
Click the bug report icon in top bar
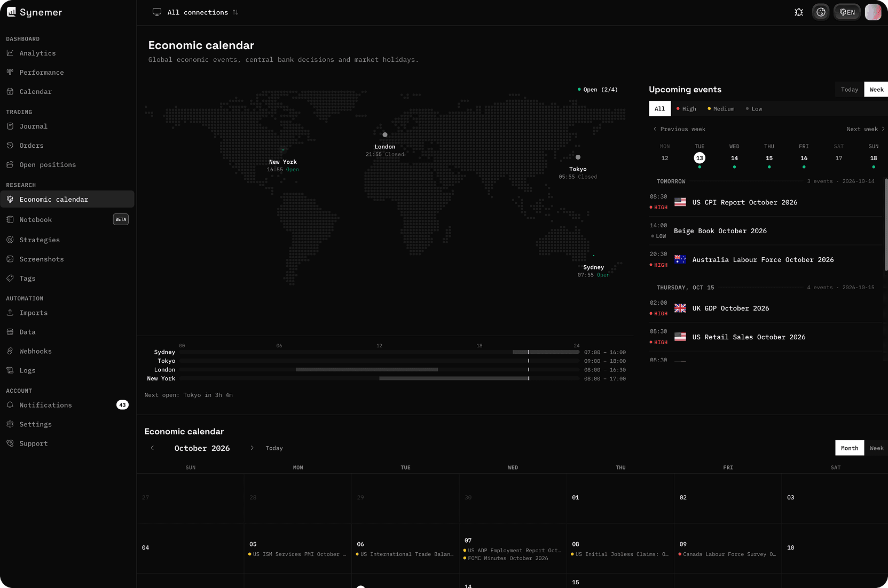[x=799, y=12]
